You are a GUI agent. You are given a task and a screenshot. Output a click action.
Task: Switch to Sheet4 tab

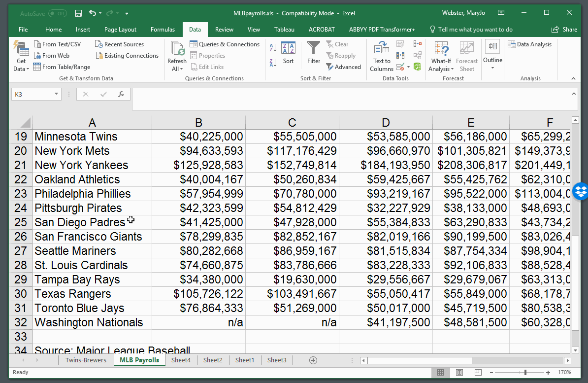181,360
